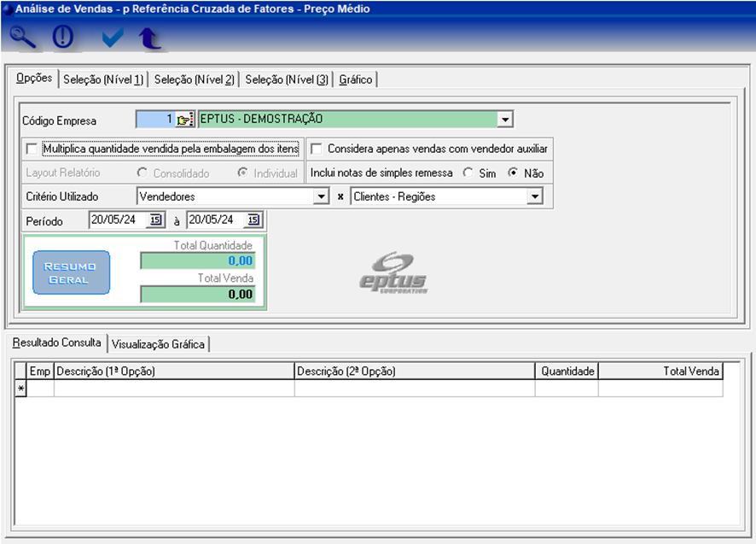Expand the Clientes - Regiões dropdown
The image size is (756, 544).
click(534, 197)
